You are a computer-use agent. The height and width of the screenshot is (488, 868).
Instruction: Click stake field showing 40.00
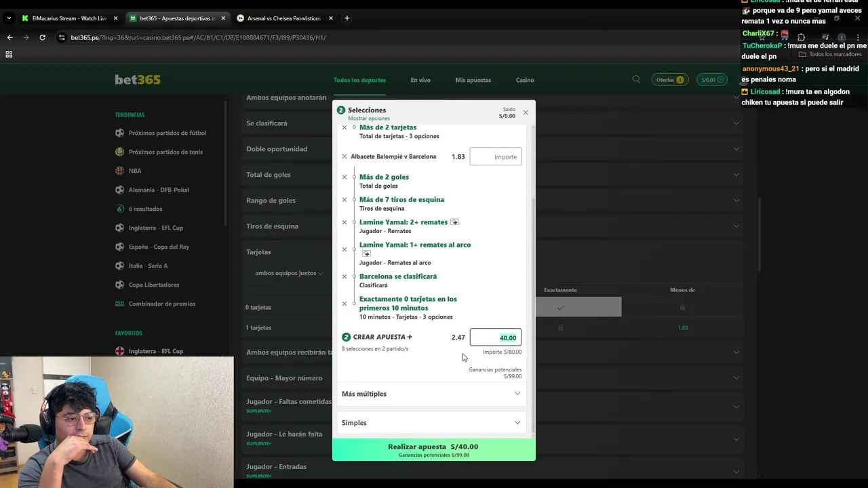(x=496, y=338)
